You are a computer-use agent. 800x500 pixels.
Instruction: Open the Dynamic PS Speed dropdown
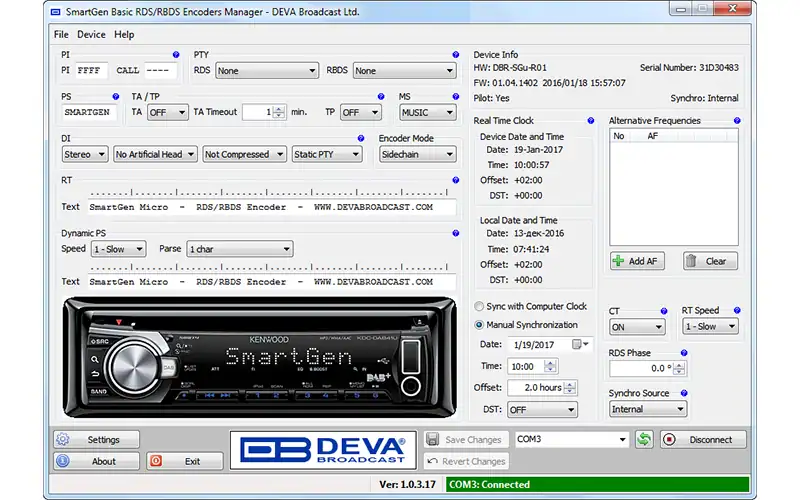click(118, 249)
